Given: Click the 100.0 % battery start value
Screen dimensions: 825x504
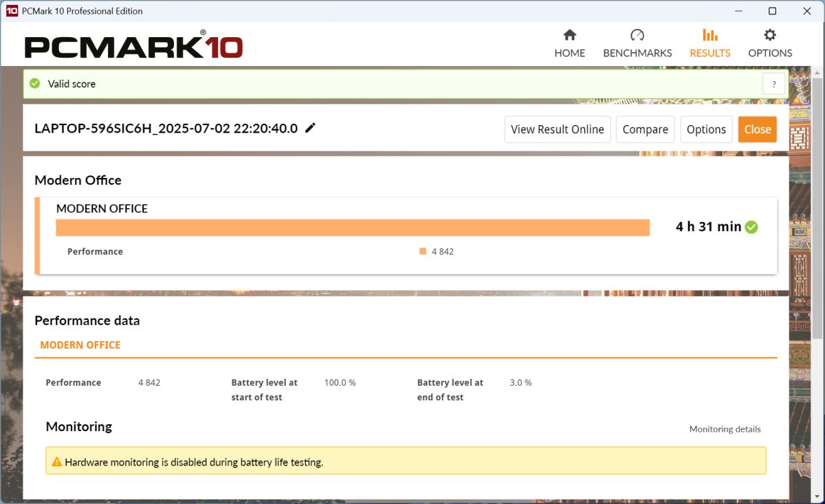Looking at the screenshot, I should tap(340, 382).
